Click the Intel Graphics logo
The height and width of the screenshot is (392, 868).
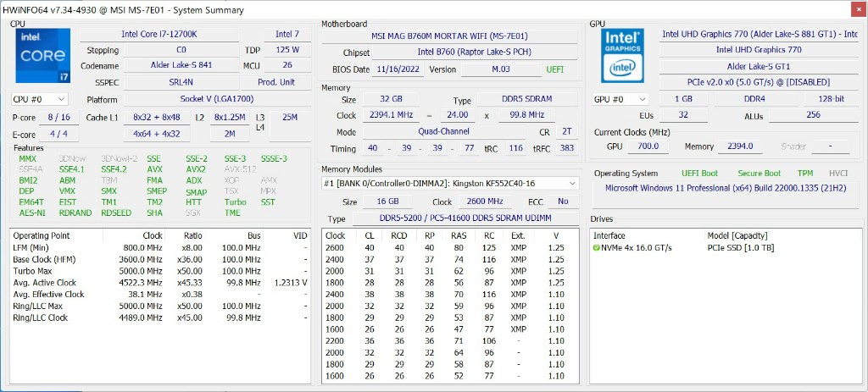tap(622, 56)
